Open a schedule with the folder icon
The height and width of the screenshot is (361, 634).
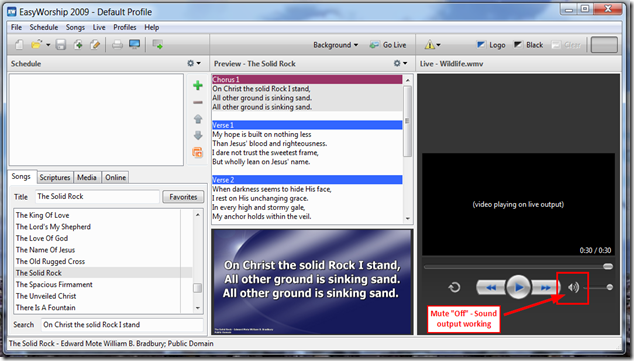tap(36, 44)
